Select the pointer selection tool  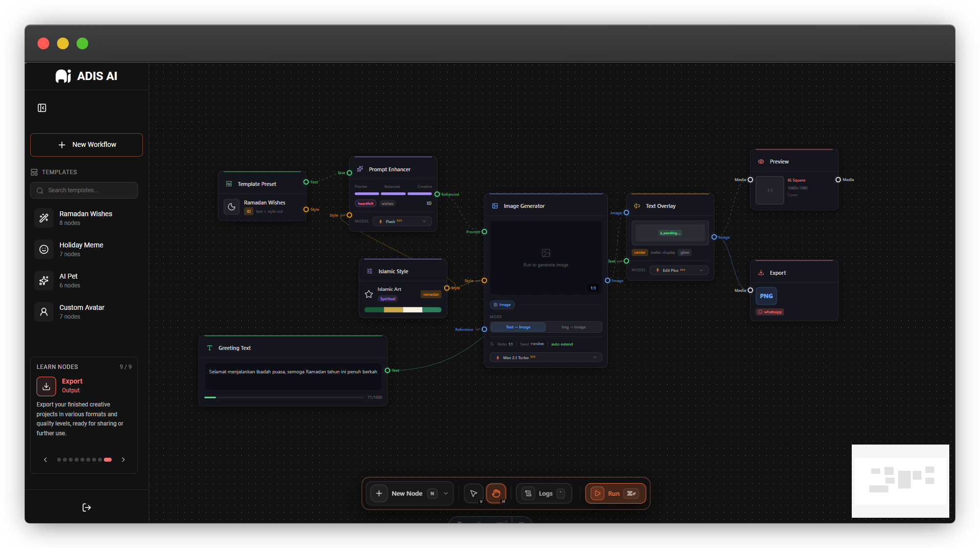click(x=473, y=493)
